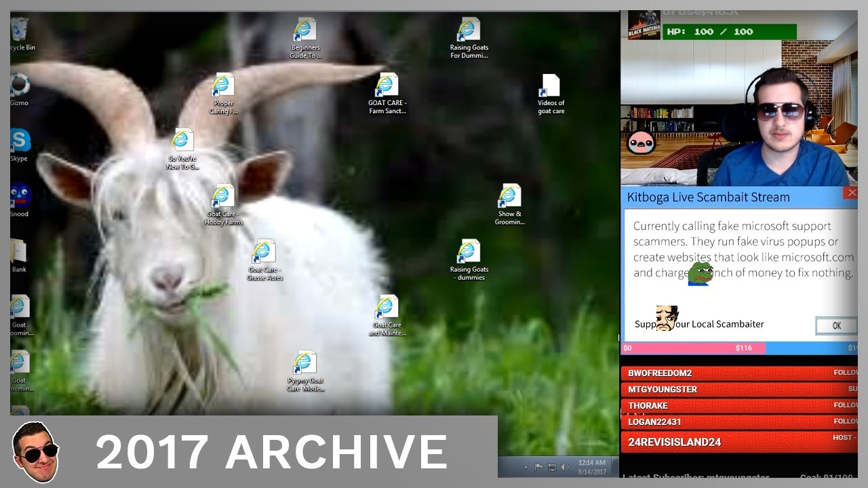
Task: Open Goat Care - Grasse Acres shortcut
Action: [x=264, y=261]
